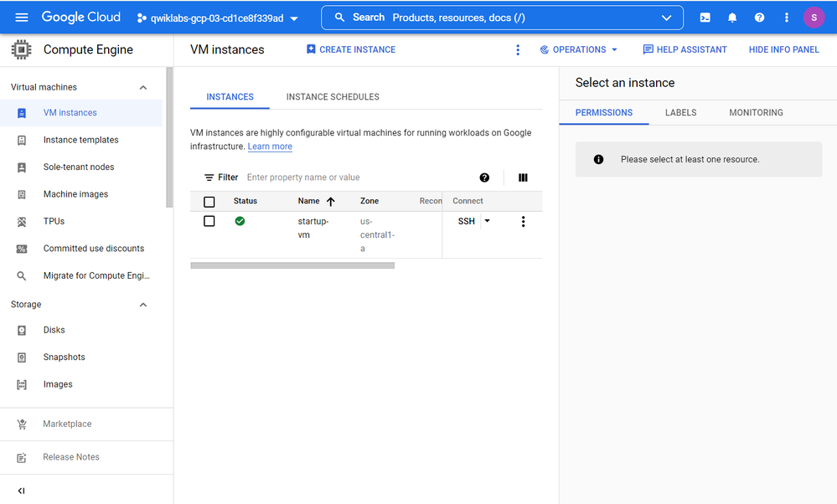Screen dimensions: 837x504
Task: Open the hamburger navigation menu
Action: (x=21, y=18)
